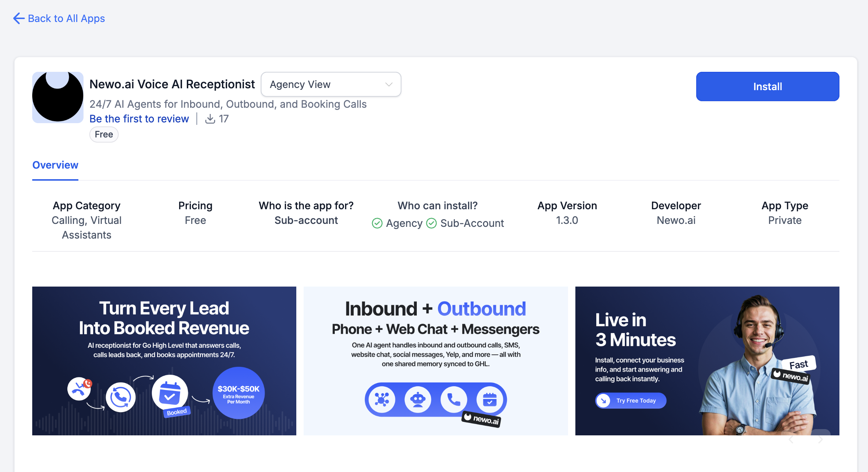868x472 pixels.
Task: Click the download count icon
Action: 210,119
